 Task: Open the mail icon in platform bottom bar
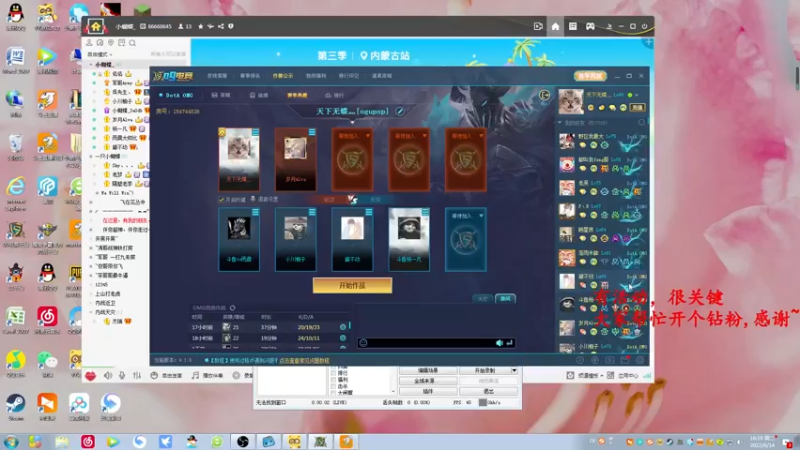tap(624, 360)
